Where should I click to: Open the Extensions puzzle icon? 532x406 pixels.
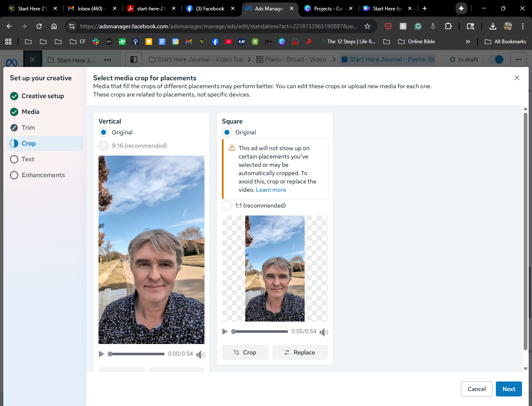point(448,26)
